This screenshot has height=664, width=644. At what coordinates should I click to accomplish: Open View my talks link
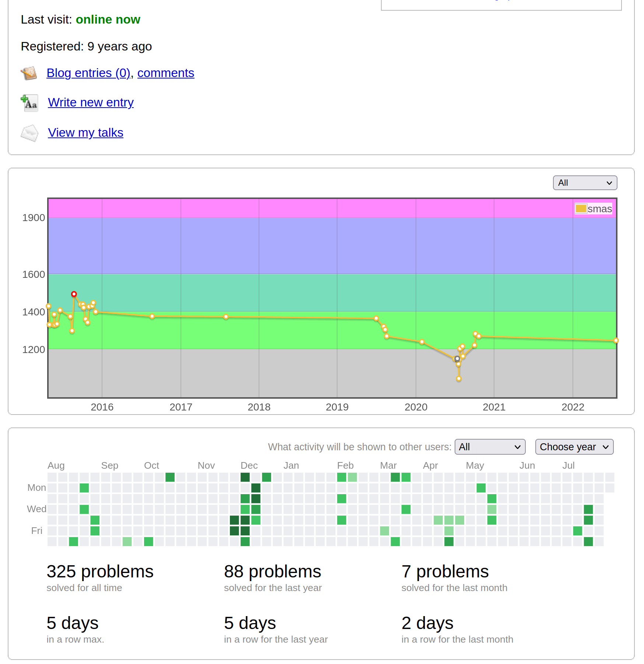click(x=85, y=133)
